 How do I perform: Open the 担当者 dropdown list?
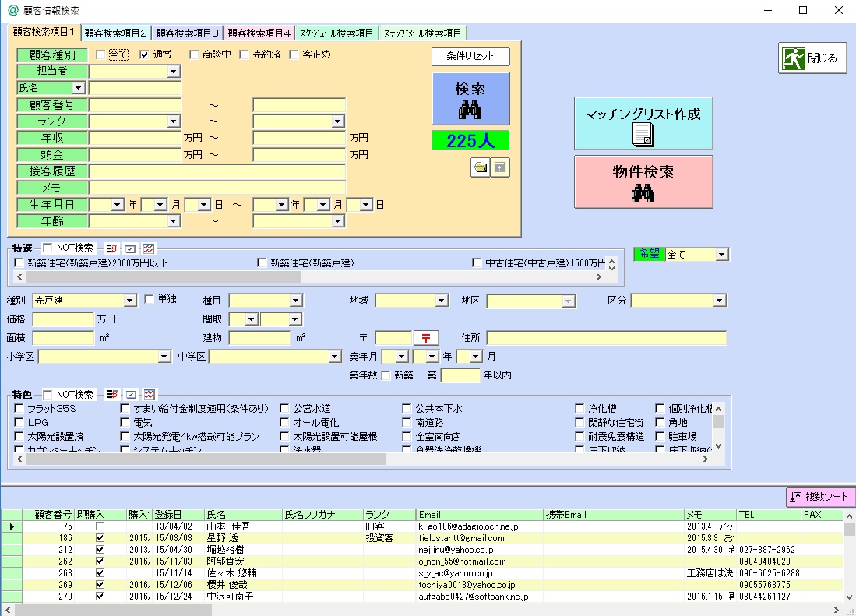click(173, 72)
